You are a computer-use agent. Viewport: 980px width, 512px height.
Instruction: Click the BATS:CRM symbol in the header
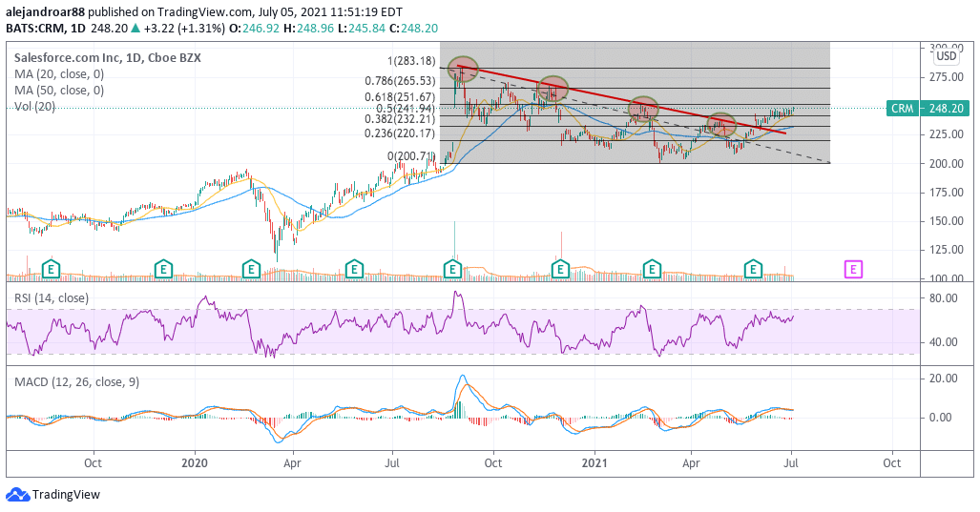click(34, 28)
